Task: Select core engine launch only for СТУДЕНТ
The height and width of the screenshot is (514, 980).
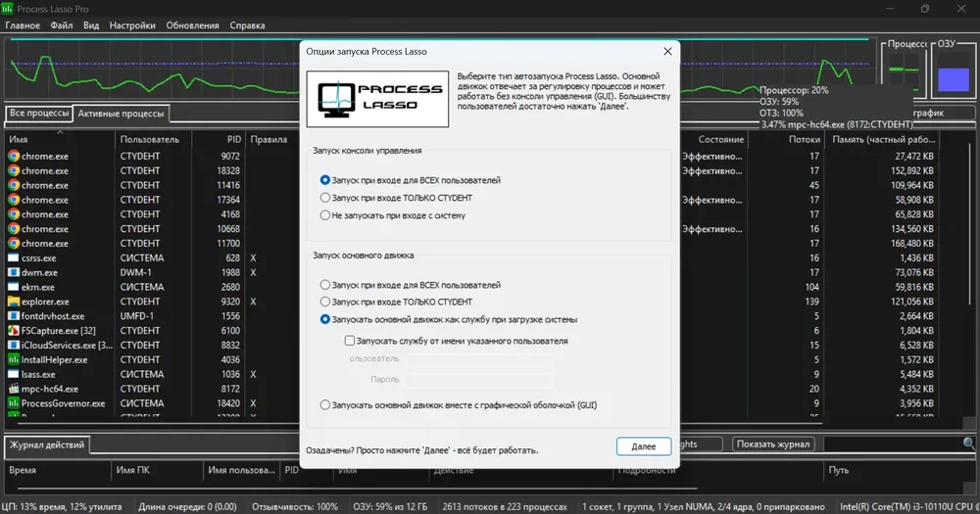Action: (x=396, y=302)
